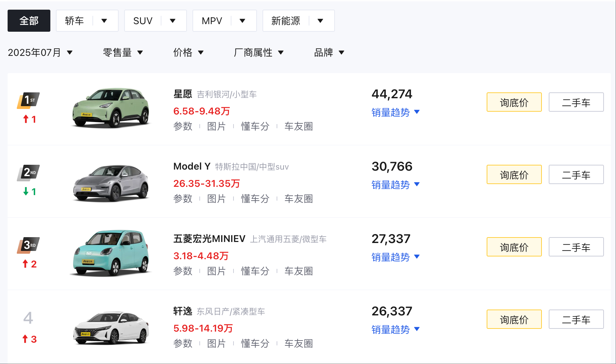Click 二手车 button for 轩逸
The width and height of the screenshot is (616, 364).
(x=576, y=319)
